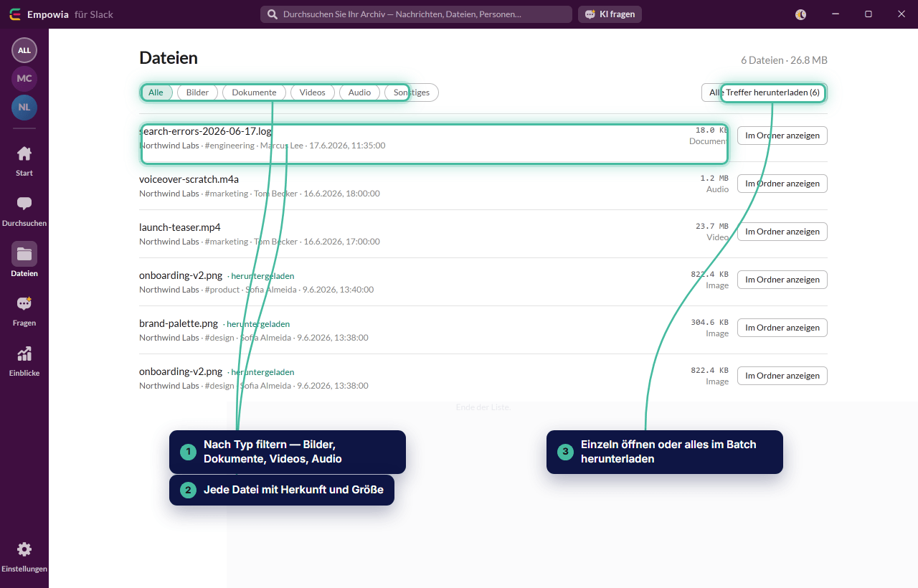
Task: Click the 18.0 KB size value
Action: pyautogui.click(x=712, y=131)
